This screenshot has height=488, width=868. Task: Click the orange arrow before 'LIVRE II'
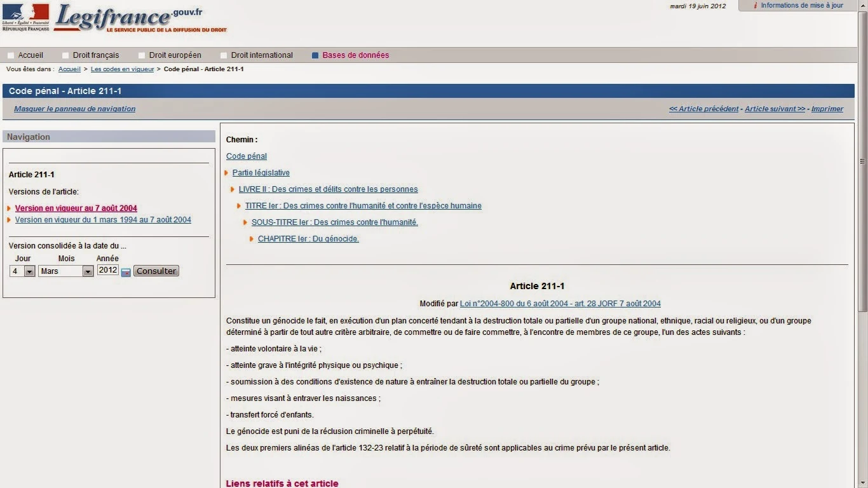(233, 189)
